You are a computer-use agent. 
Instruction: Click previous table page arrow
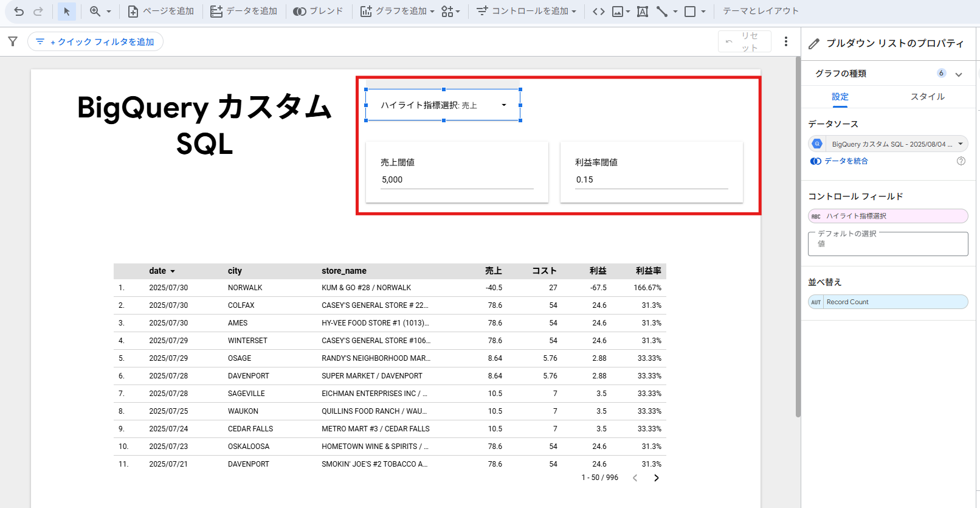[635, 478]
